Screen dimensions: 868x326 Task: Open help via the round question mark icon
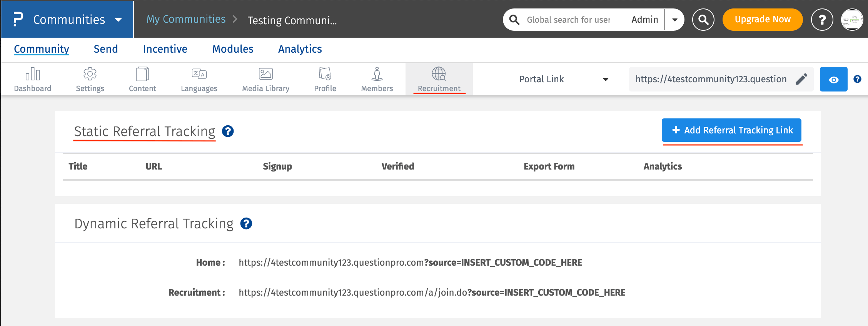point(822,20)
